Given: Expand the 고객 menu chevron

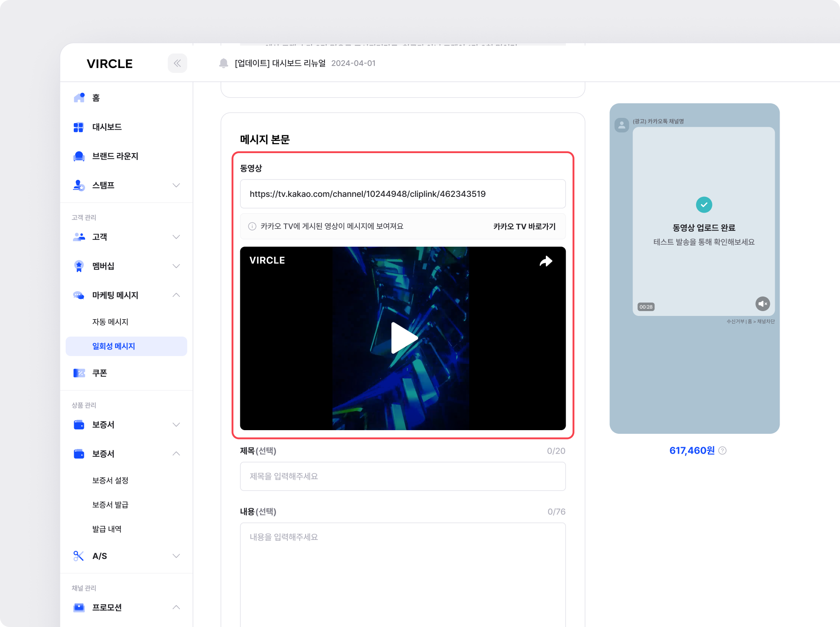Looking at the screenshot, I should point(176,237).
